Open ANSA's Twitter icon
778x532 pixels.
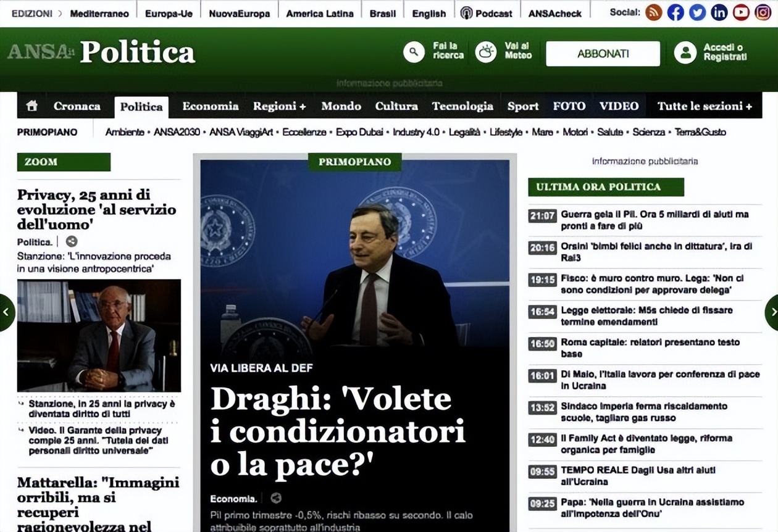coord(697,12)
